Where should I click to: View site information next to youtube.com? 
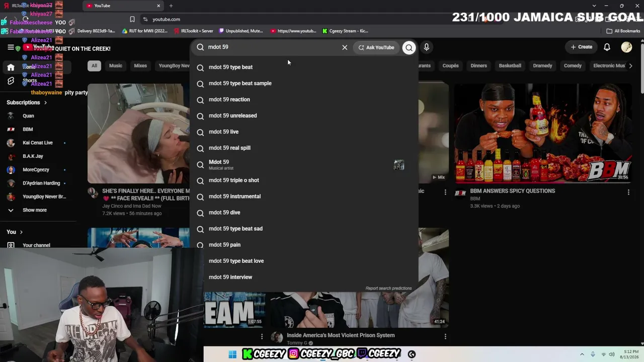coord(145,19)
